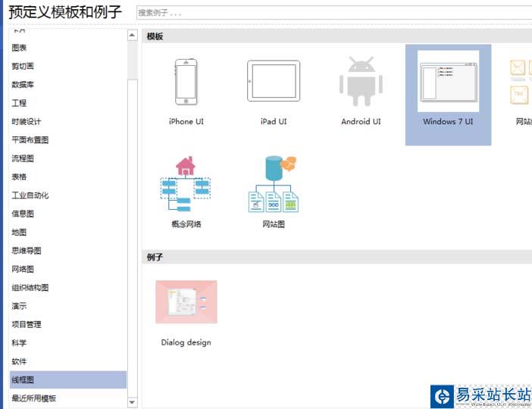Select the 项目管理 category
This screenshot has height=409, width=532.
tap(68, 325)
